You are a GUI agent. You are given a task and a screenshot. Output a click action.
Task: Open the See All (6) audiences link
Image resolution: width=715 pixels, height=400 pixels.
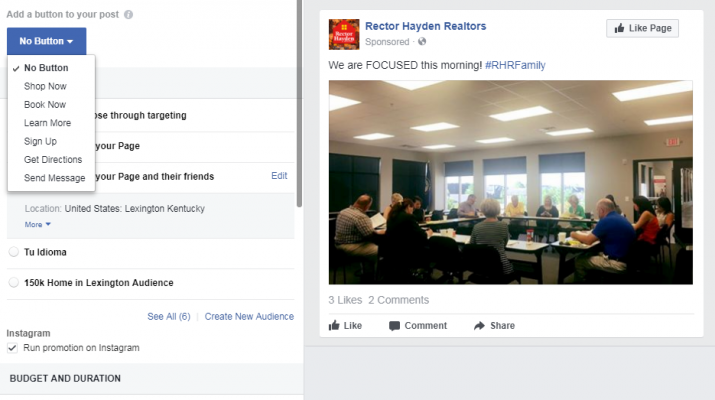[169, 317]
